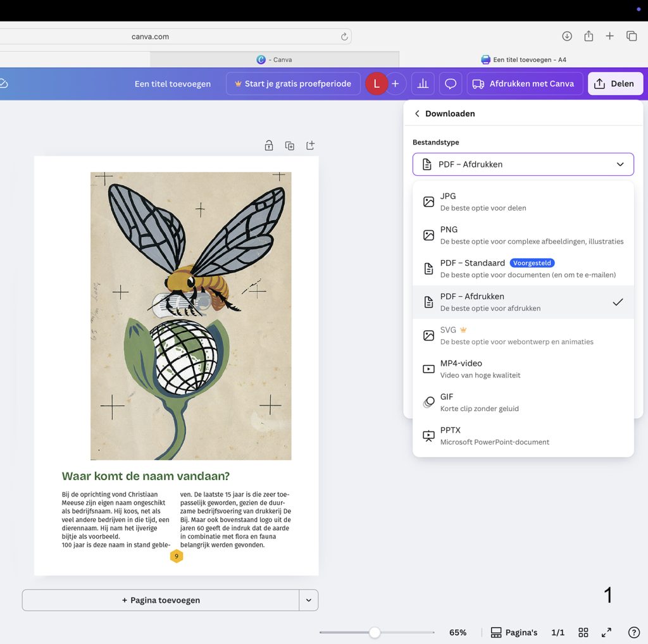The height and width of the screenshot is (644, 648).
Task: Click the add page icon above the canvas
Action: click(x=310, y=145)
